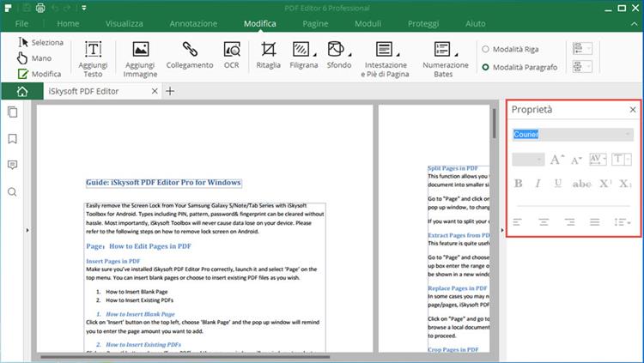
Task: Choose the Modifica edit tool
Action: (x=39, y=74)
